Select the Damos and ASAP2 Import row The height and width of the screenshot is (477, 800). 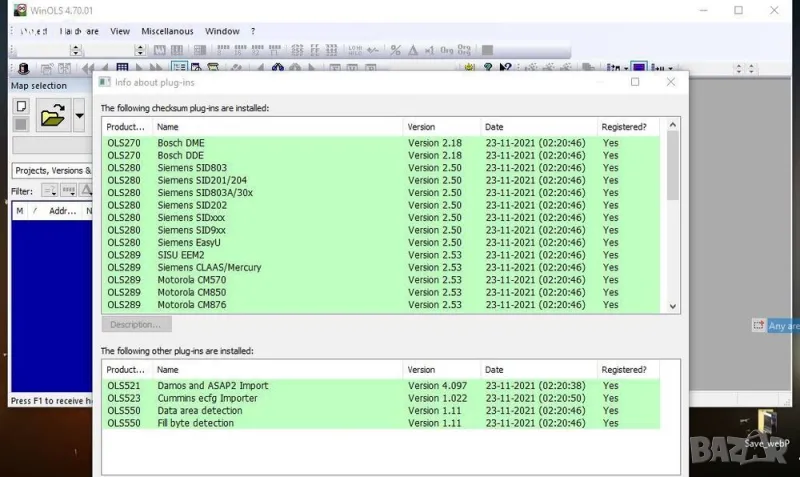(380, 386)
